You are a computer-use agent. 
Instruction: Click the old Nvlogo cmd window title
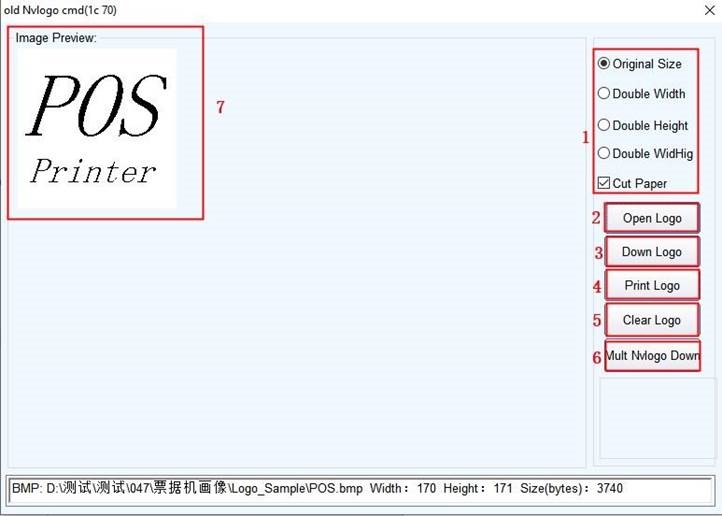[x=60, y=10]
